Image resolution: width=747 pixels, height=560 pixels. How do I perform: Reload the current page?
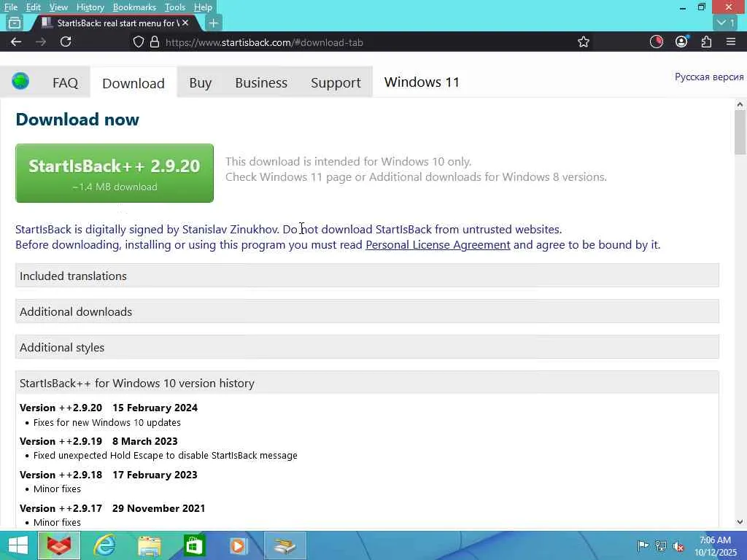[66, 42]
